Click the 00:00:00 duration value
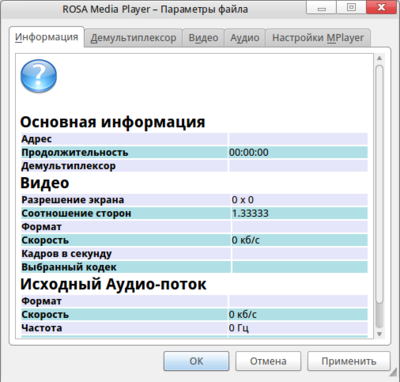The image size is (400, 382). (249, 152)
